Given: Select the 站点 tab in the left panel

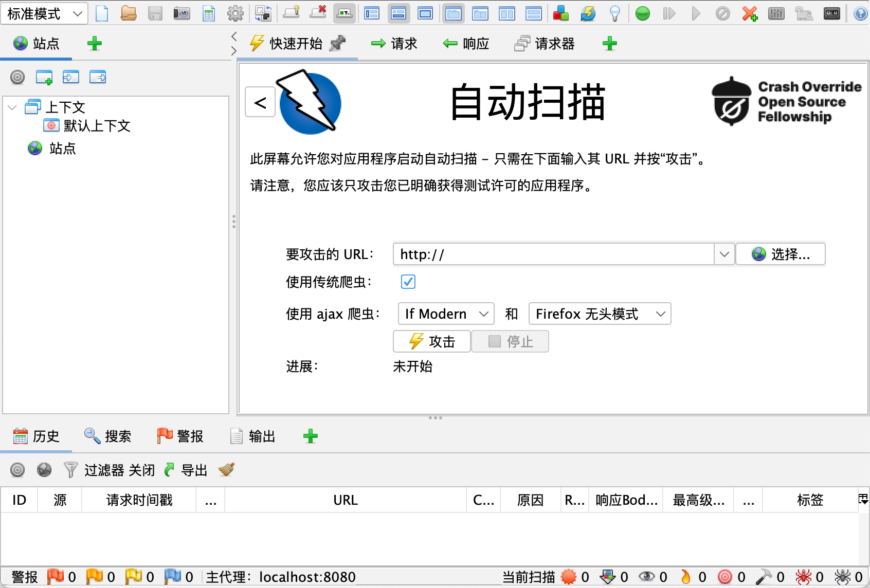Looking at the screenshot, I should [x=36, y=44].
